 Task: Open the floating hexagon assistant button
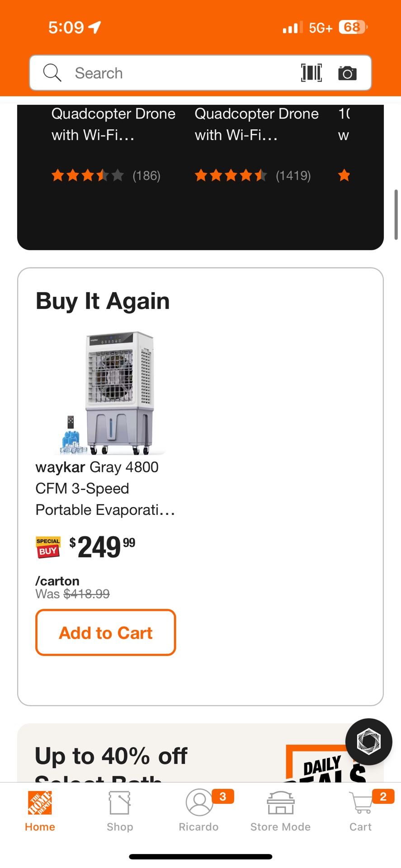coord(368,741)
